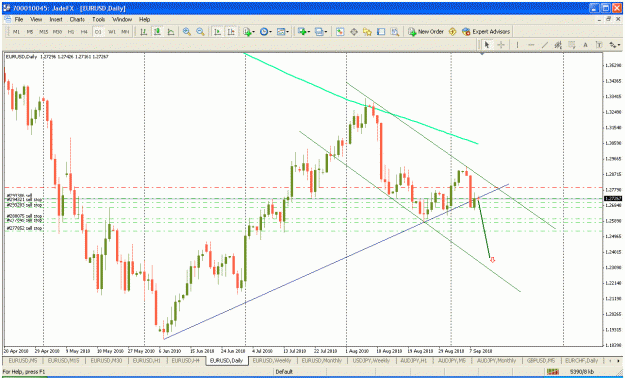Open the Data Window crosshair icon

click(354, 32)
